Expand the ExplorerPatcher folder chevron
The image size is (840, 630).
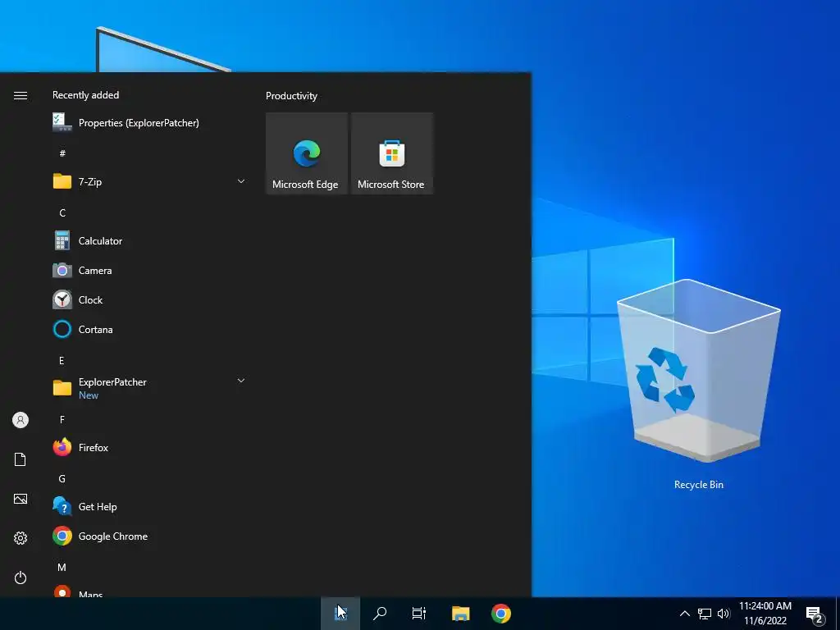click(x=241, y=381)
